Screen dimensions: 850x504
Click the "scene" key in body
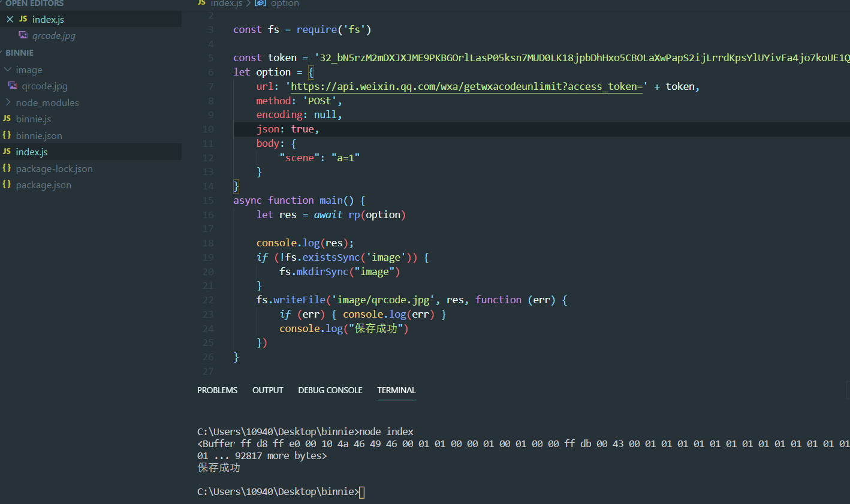[300, 158]
